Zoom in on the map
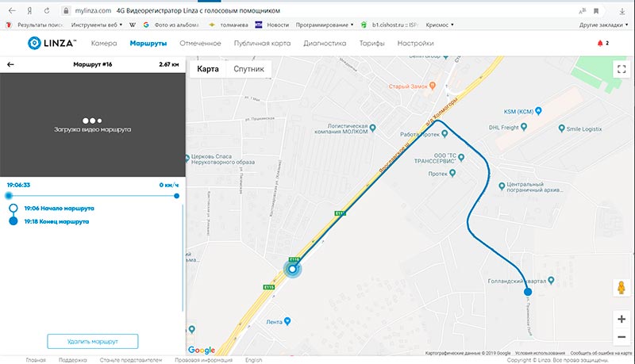Screen dimensions: 635x364 coord(622,319)
